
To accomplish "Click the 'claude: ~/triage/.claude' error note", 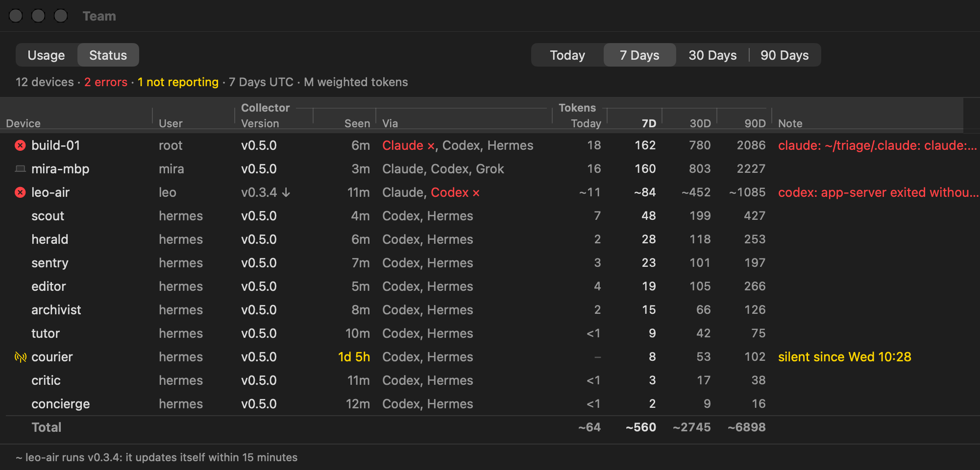I will tap(878, 145).
